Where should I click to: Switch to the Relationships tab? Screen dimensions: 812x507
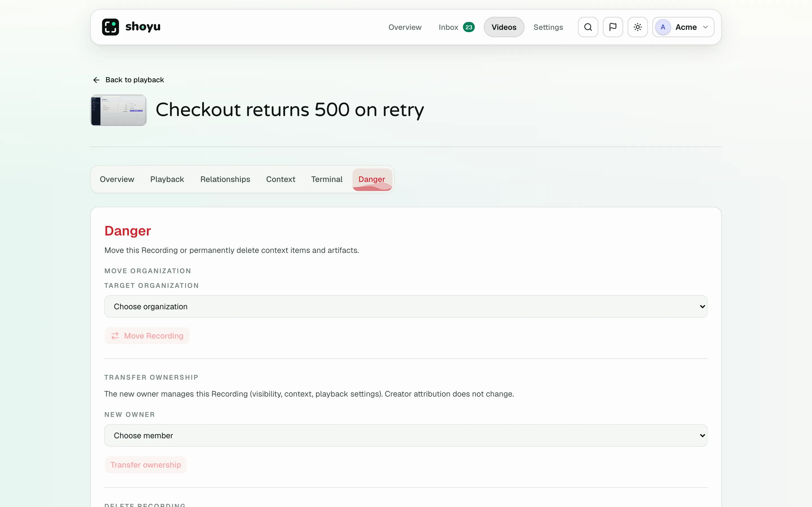coord(225,179)
